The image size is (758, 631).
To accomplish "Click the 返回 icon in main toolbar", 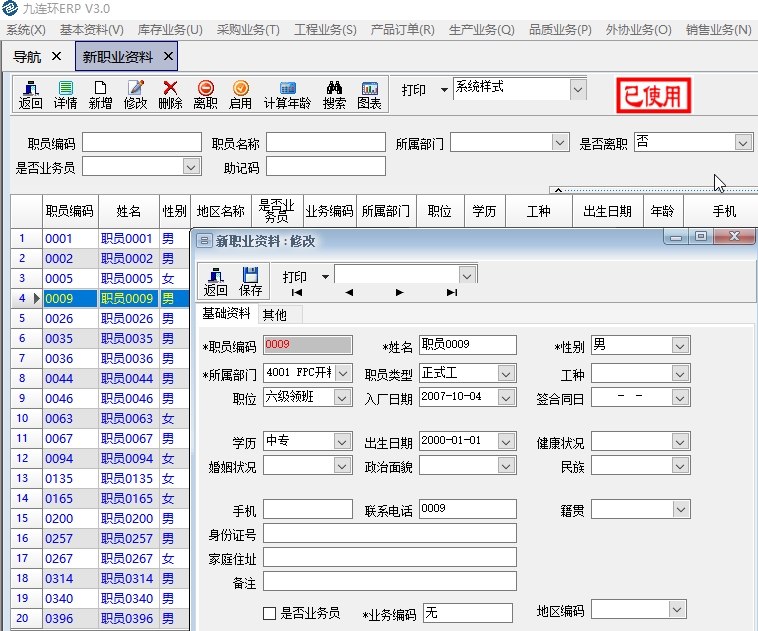I will point(30,95).
